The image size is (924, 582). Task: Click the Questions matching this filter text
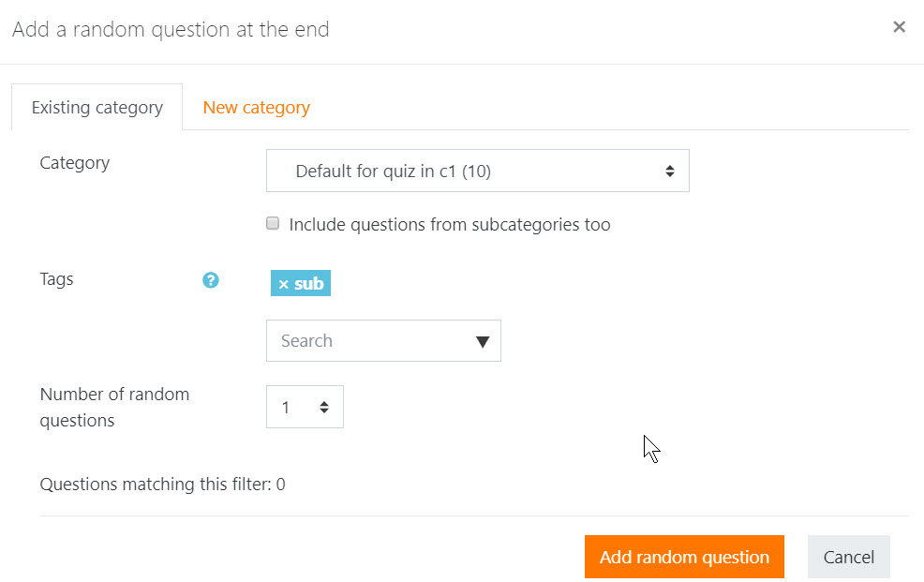coord(163,485)
